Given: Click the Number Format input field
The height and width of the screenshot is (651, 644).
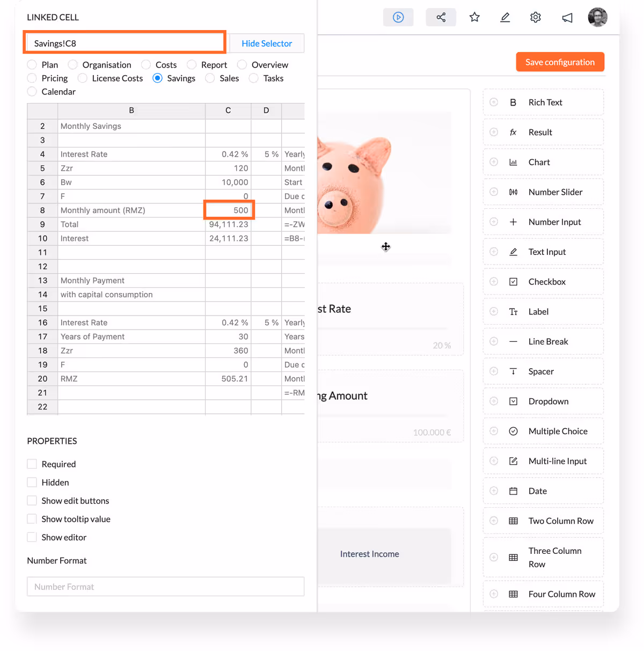Looking at the screenshot, I should (x=165, y=587).
